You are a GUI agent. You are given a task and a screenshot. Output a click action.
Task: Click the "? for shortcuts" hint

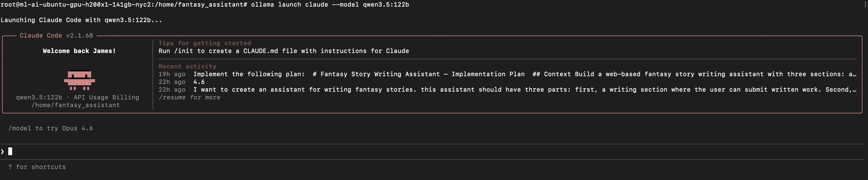[x=37, y=167]
